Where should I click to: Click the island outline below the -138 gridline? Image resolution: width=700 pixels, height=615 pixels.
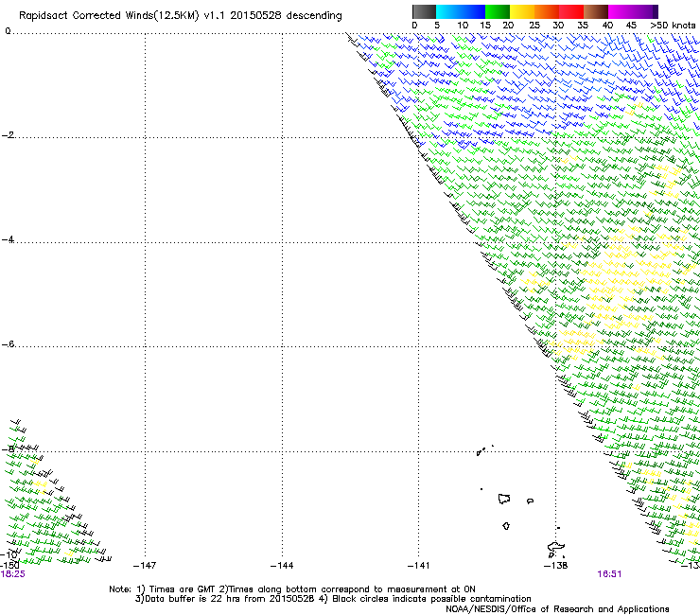[556, 548]
